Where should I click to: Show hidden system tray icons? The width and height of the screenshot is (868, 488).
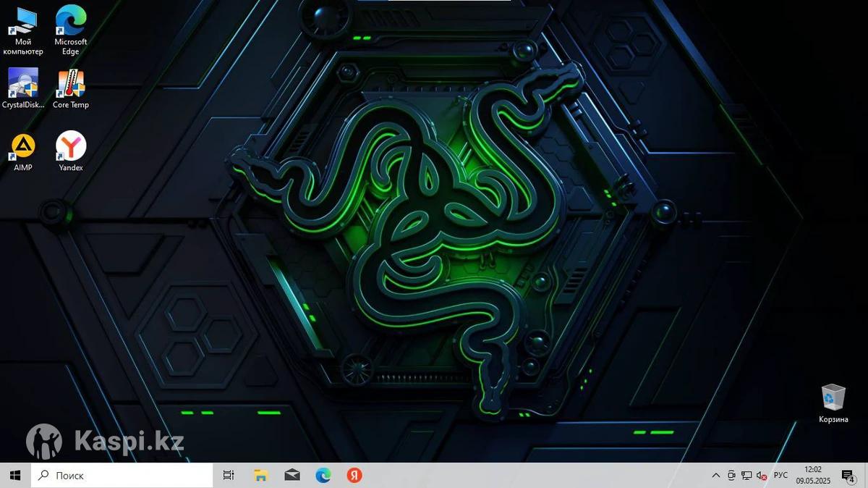point(716,476)
